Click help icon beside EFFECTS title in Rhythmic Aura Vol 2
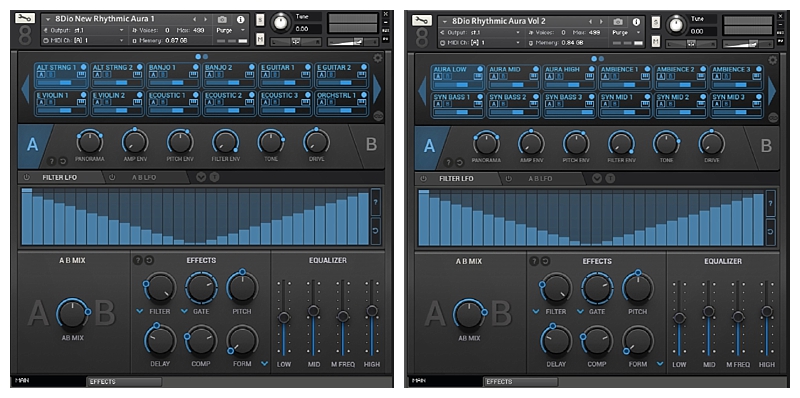 (534, 261)
